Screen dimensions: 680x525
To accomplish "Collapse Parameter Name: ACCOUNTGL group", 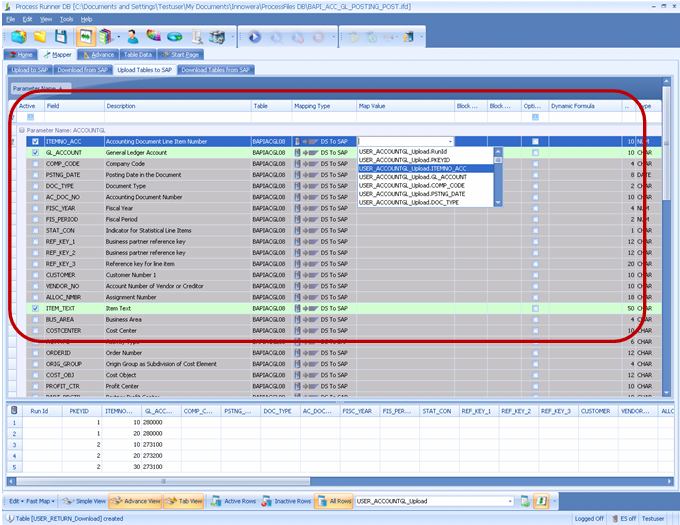I will point(22,130).
